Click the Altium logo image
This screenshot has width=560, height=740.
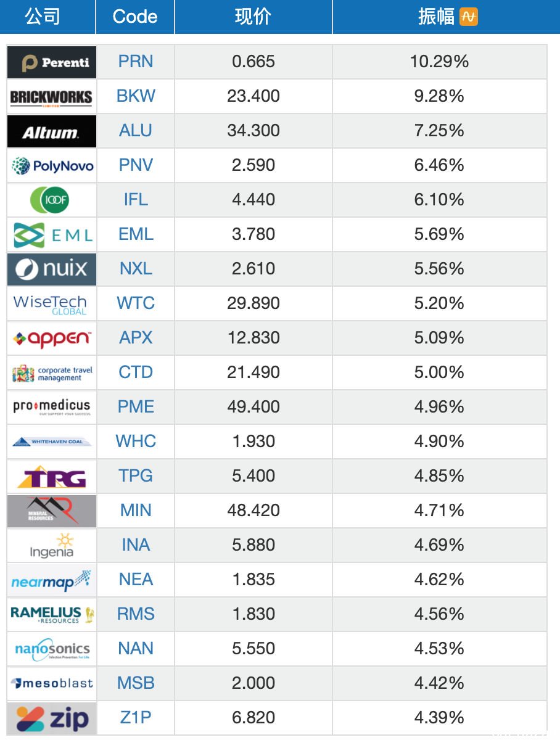click(x=52, y=131)
